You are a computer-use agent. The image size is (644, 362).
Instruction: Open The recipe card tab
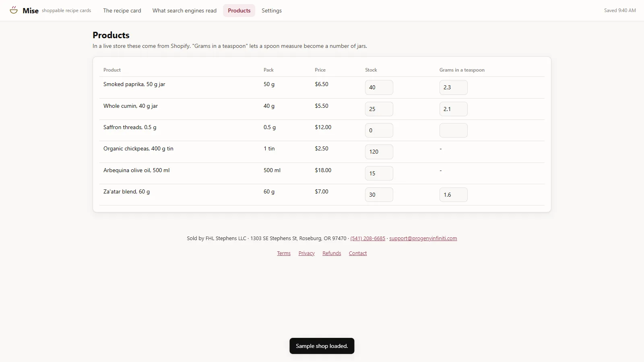[122, 10]
